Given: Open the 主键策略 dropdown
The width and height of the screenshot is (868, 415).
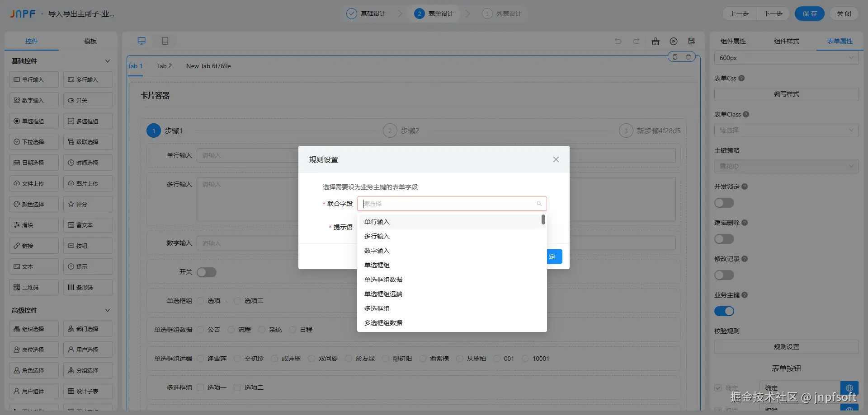Looking at the screenshot, I should (x=787, y=166).
